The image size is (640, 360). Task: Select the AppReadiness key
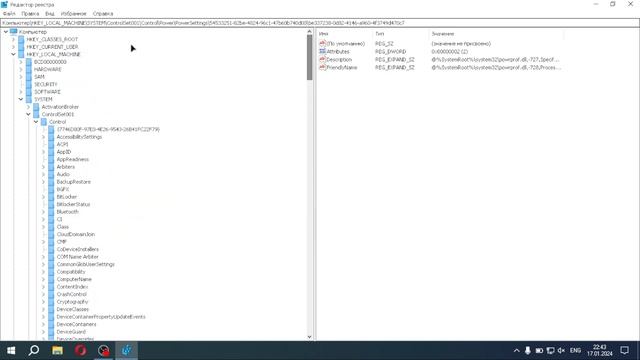tap(73, 159)
